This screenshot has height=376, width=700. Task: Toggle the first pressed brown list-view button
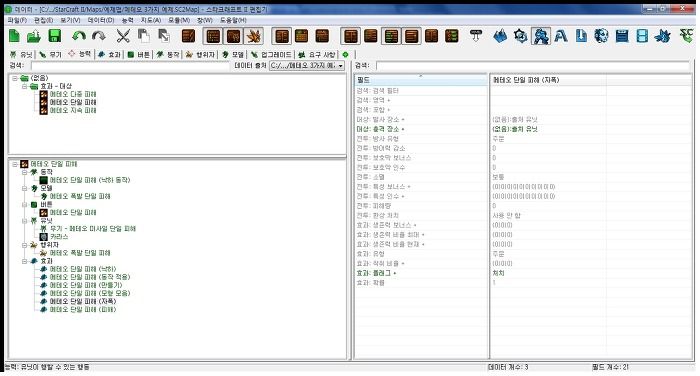213,36
